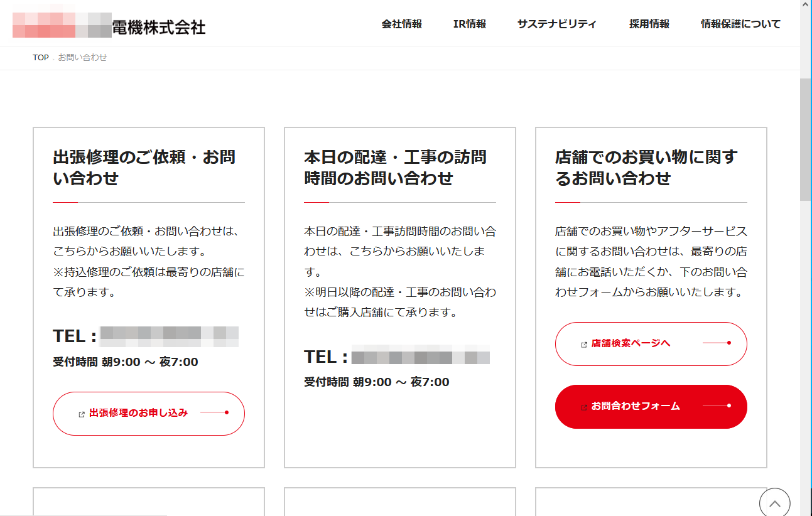Screen dimensions: 812x516
Task: Click the 出張修理 TEL phone number
Action: click(169, 336)
